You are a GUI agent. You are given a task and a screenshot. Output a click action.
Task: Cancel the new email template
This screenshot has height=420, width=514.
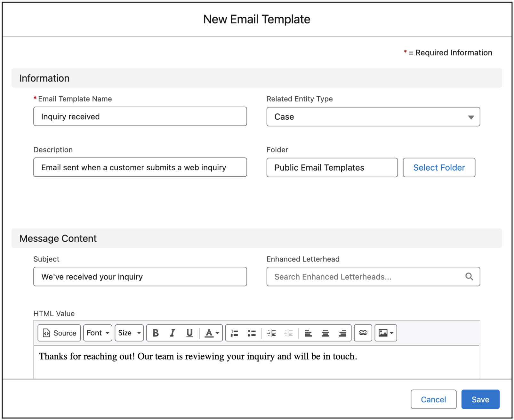coord(433,399)
